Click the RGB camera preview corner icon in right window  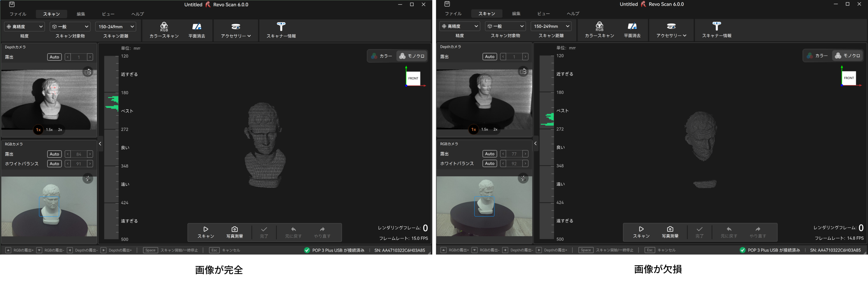(523, 178)
